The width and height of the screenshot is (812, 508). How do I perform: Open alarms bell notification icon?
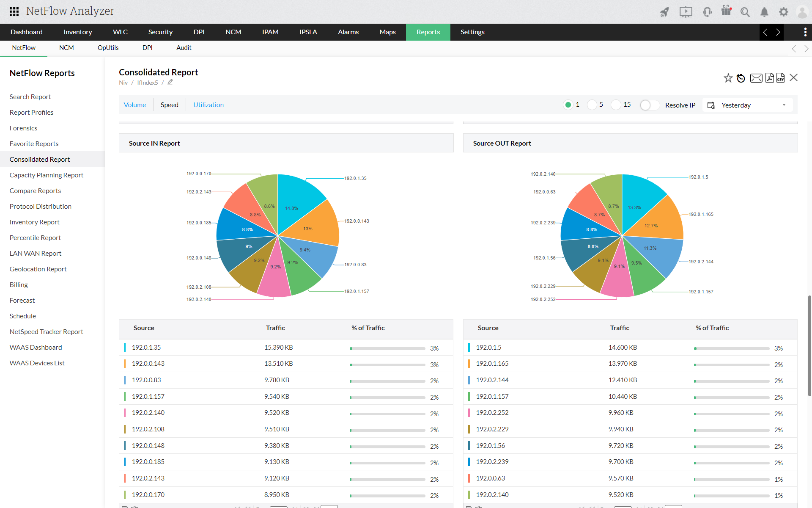tap(764, 12)
